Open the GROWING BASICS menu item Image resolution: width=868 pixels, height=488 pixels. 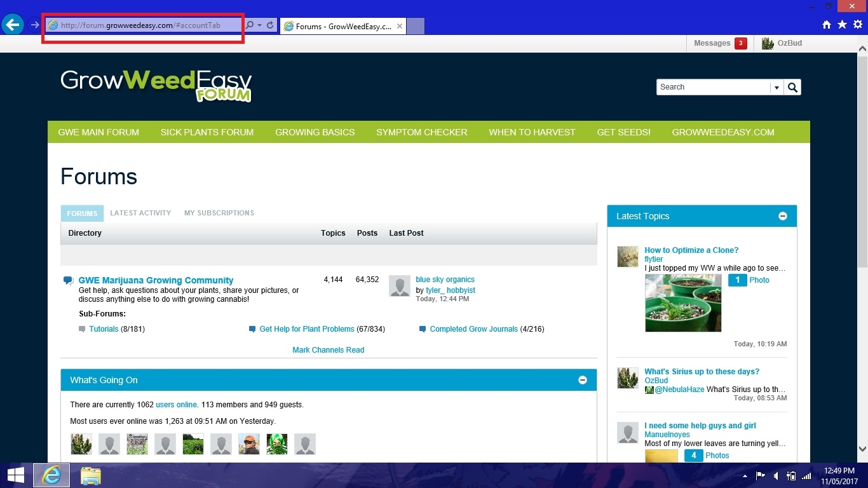pyautogui.click(x=315, y=132)
